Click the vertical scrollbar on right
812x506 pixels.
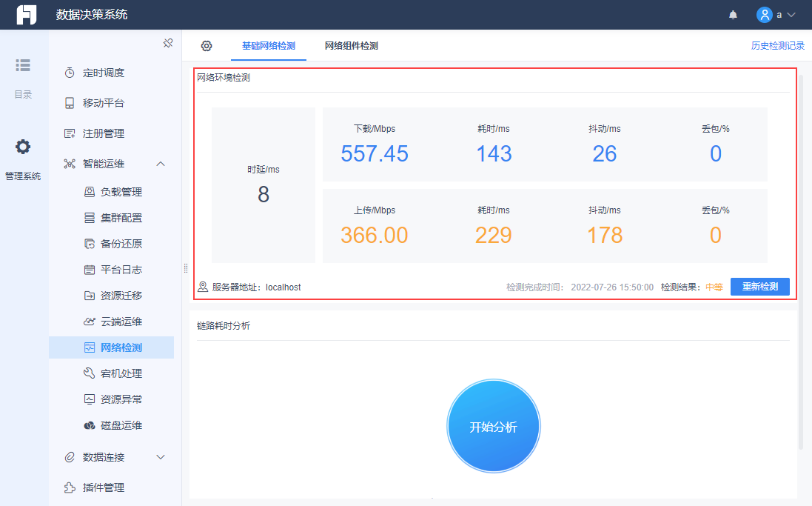point(801,262)
